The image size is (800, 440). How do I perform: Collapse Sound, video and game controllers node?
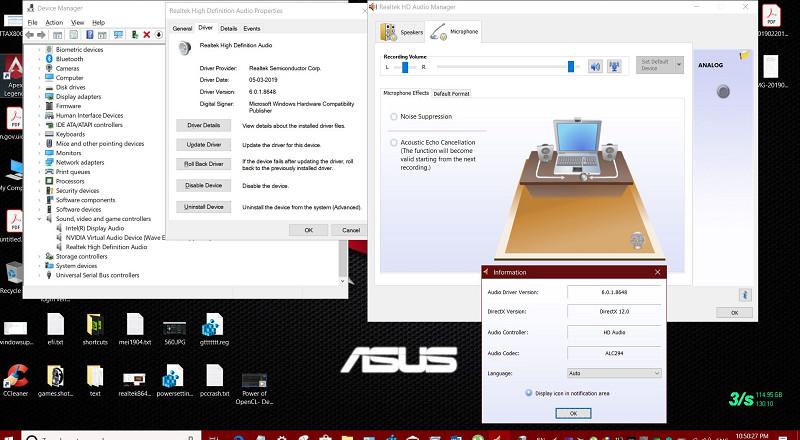[x=39, y=218]
